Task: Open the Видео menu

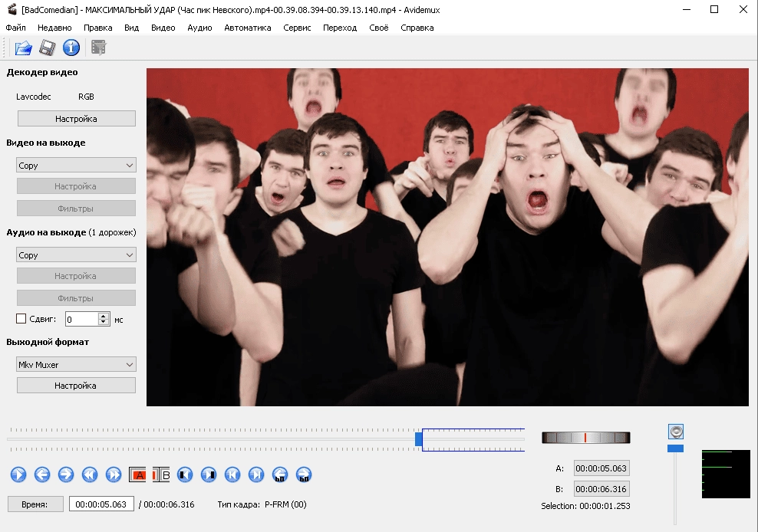Action: 163,28
